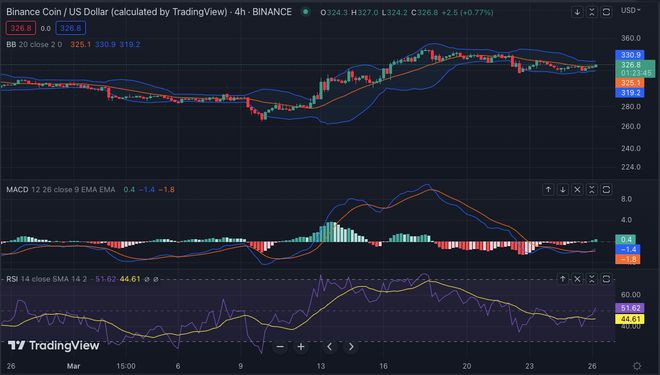Click the 6 date label on time axis

178,366
